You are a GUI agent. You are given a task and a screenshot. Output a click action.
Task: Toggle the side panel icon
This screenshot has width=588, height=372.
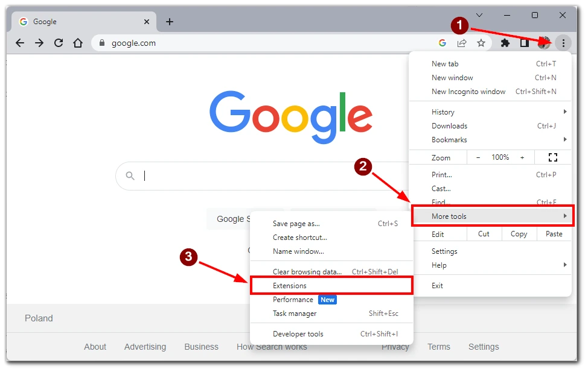[525, 43]
